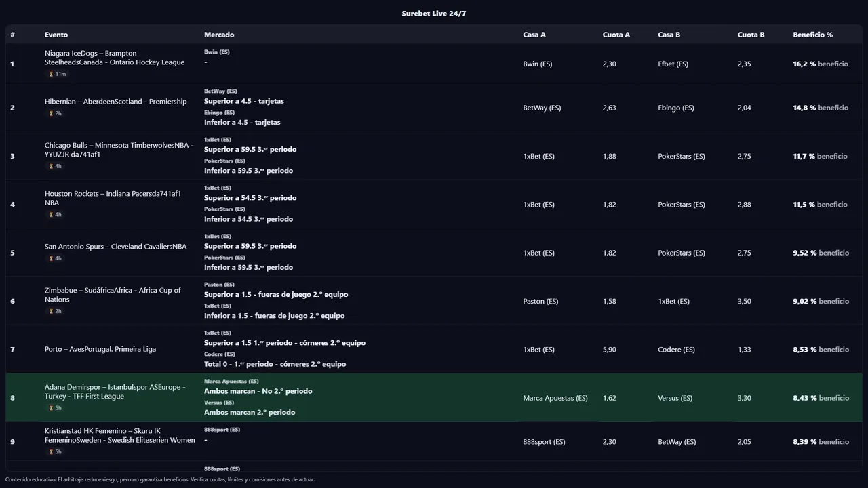Click odds 3,50 in the Zimbabue row
The image size is (868, 488).
744,301
